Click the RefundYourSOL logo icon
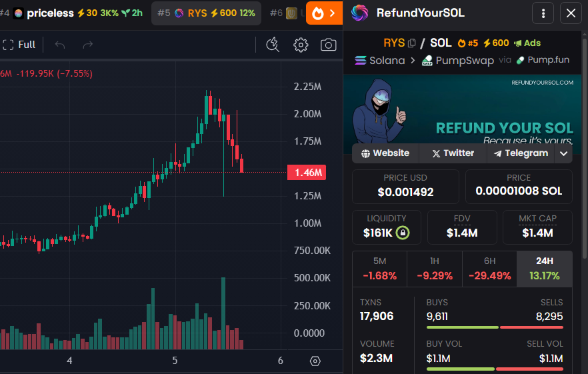Image resolution: width=588 pixels, height=374 pixels. [x=359, y=13]
